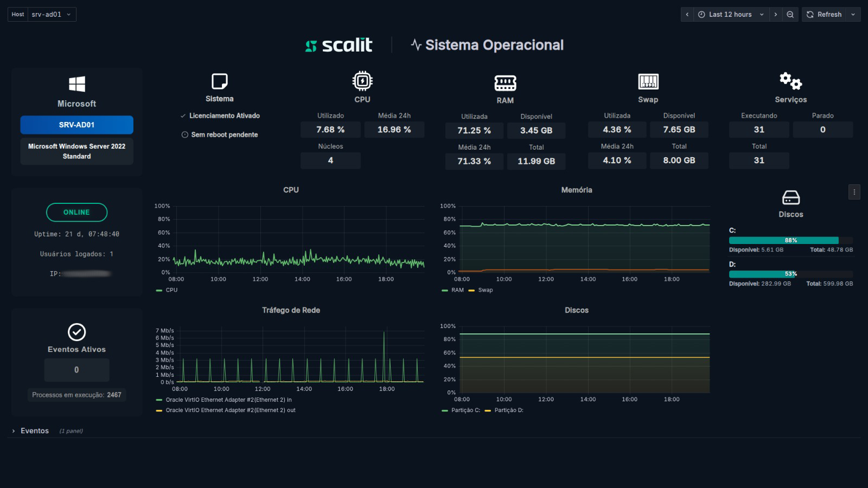The height and width of the screenshot is (488, 868).
Task: Shift time range backward with left arrow
Action: [x=687, y=15]
